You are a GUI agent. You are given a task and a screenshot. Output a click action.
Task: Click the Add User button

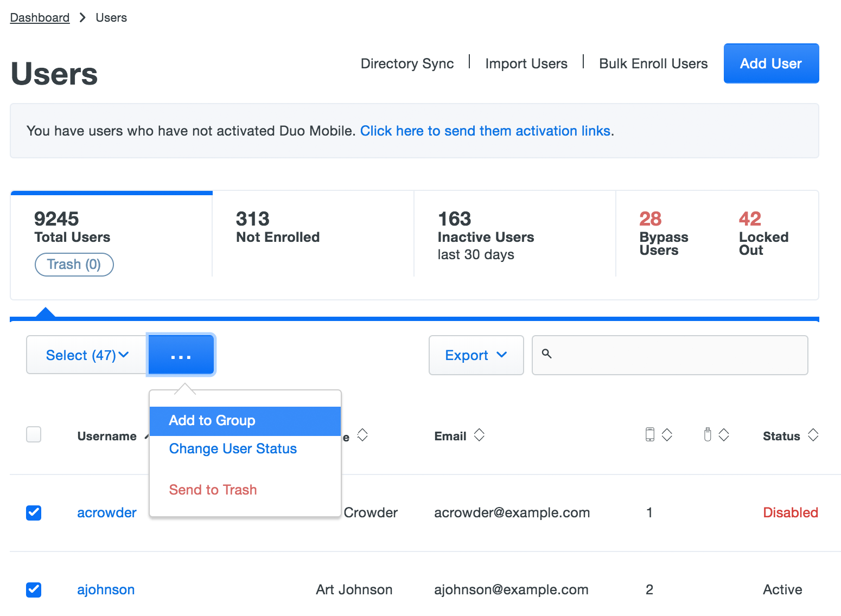[x=771, y=63]
